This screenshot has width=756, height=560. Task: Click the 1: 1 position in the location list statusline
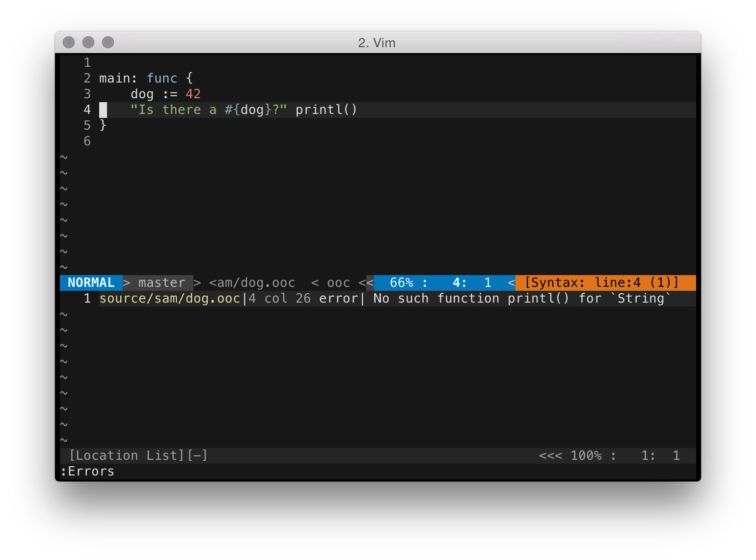[660, 455]
